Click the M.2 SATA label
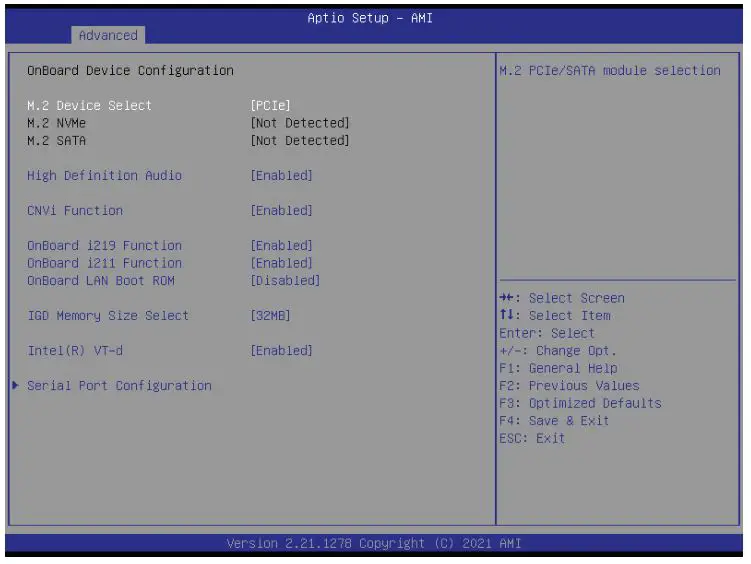The height and width of the screenshot is (564, 751). coord(57,141)
